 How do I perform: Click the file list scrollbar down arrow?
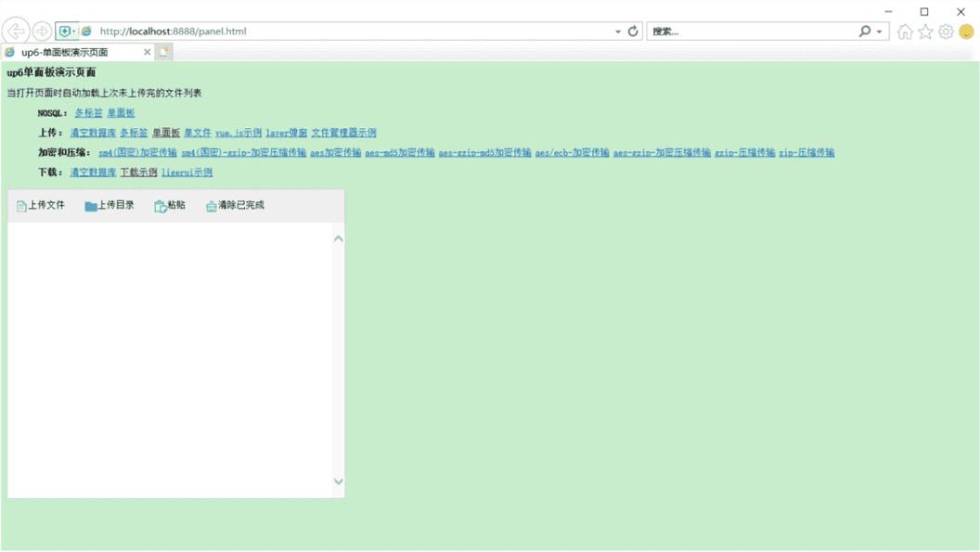(339, 481)
